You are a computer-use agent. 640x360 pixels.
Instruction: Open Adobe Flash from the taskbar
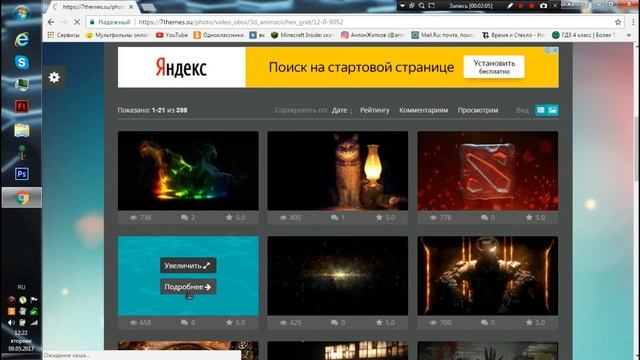click(22, 107)
